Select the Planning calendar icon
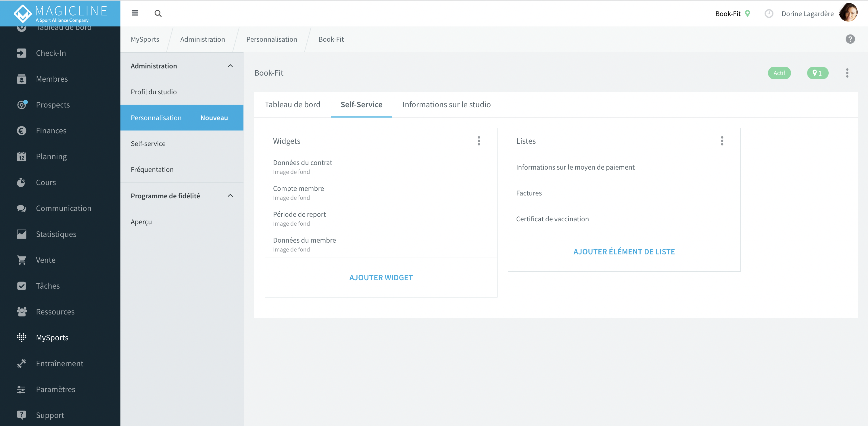 click(x=22, y=156)
